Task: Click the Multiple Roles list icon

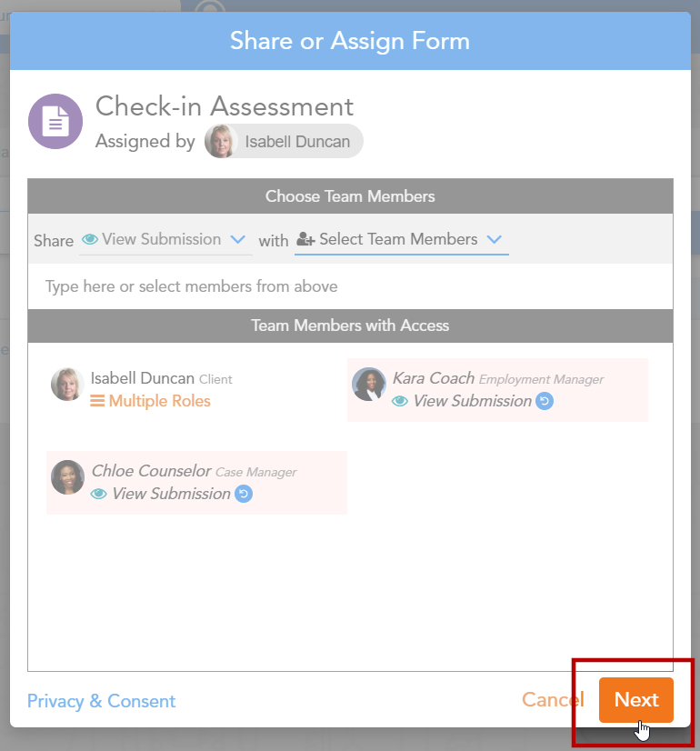Action: click(x=97, y=401)
